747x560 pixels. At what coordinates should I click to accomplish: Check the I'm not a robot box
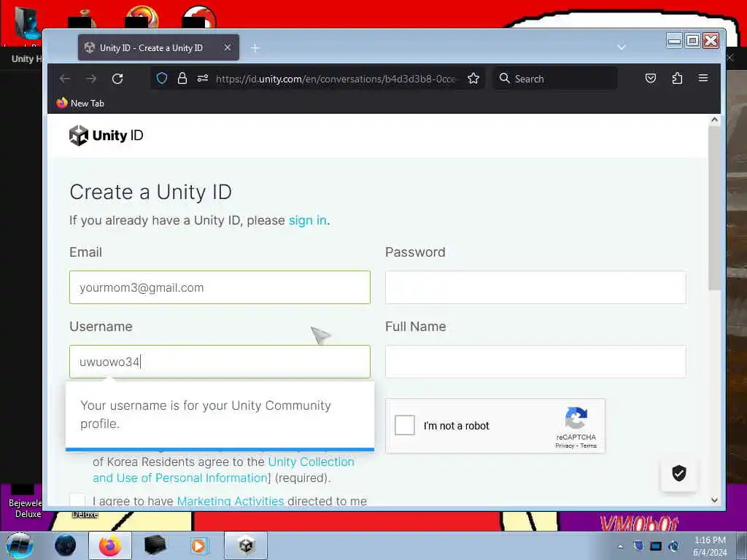point(405,425)
